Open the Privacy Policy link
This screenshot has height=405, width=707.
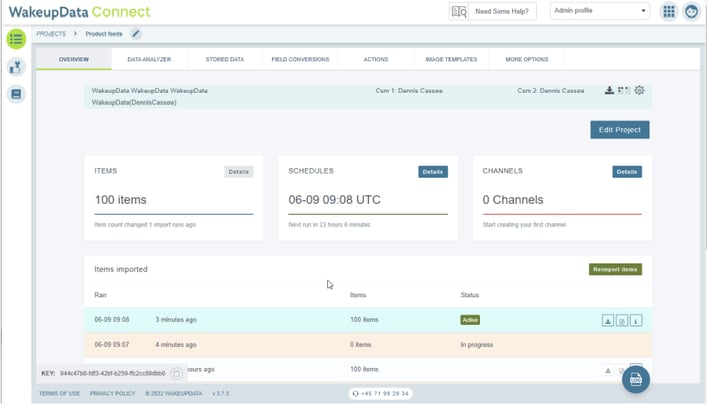coord(112,394)
